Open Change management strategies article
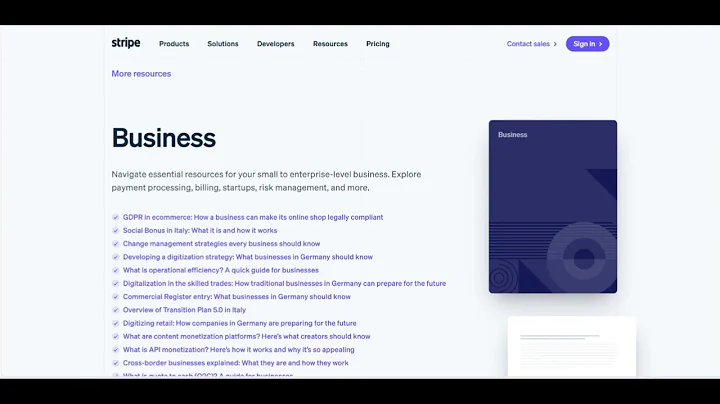 coord(221,244)
